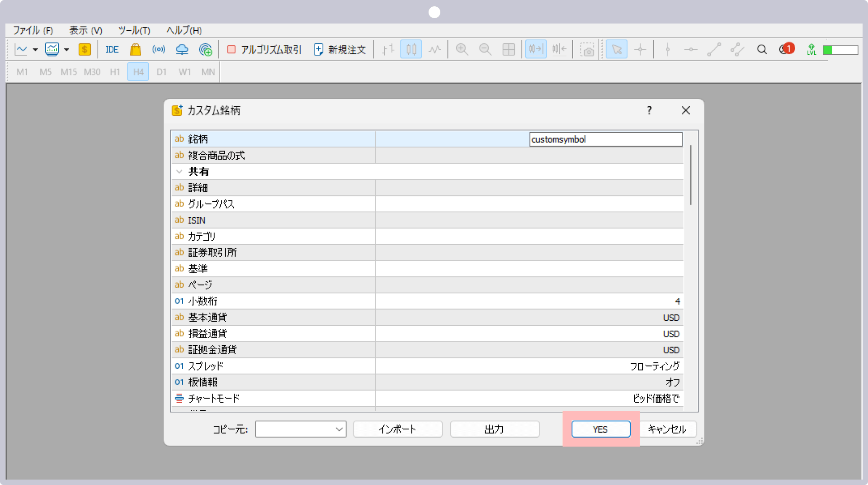
Task: Click the キャンセル button
Action: pyautogui.click(x=667, y=429)
